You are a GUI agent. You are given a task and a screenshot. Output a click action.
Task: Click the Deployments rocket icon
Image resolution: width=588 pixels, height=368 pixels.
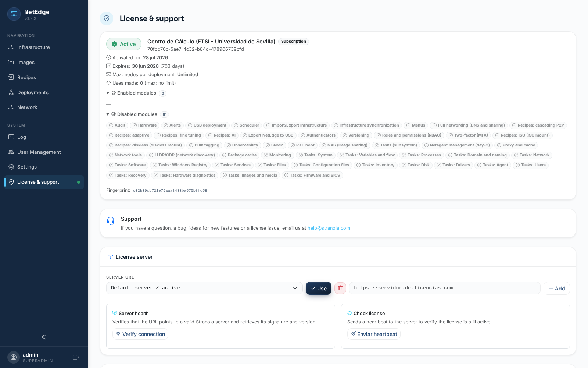tap(11, 92)
